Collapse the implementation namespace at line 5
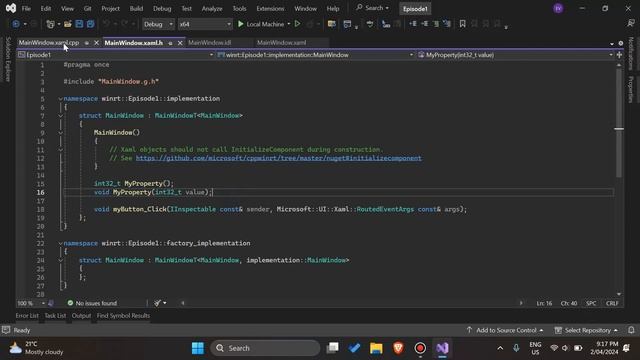The height and width of the screenshot is (360, 640). [60, 99]
